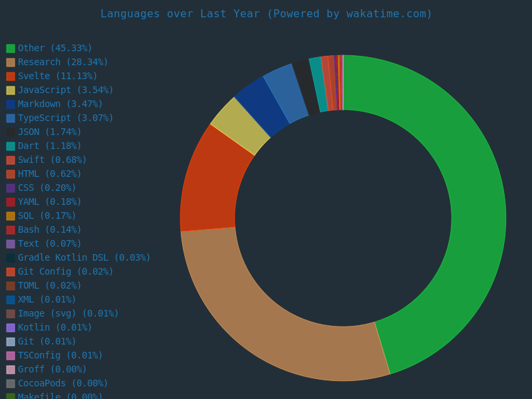Click the Kotlin (0.01%) legend label
532x399 pixels.
click(x=55, y=328)
